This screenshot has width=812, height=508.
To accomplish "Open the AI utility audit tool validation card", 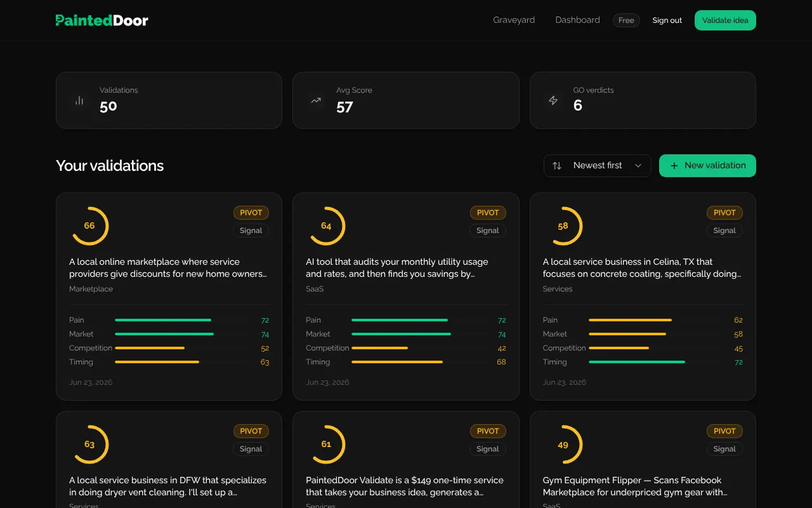I will pyautogui.click(x=406, y=297).
